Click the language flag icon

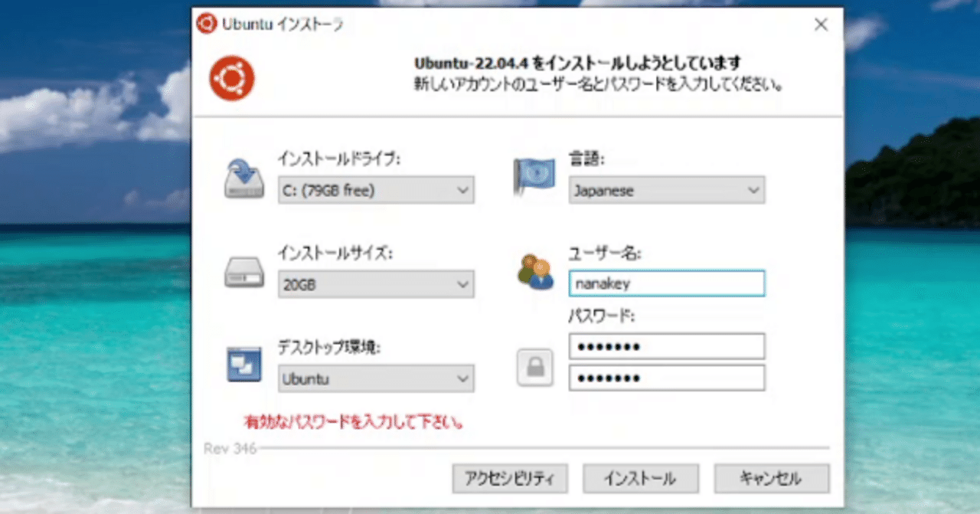pos(534,172)
